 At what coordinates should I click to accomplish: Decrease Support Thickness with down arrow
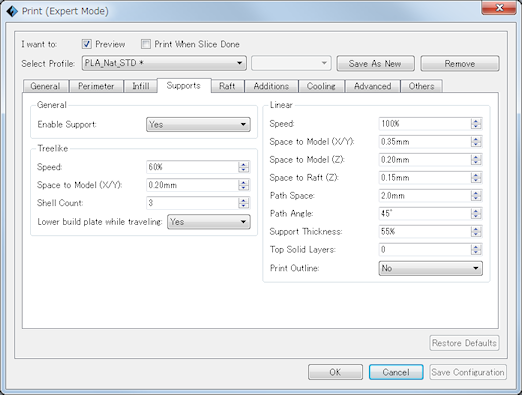coord(476,234)
